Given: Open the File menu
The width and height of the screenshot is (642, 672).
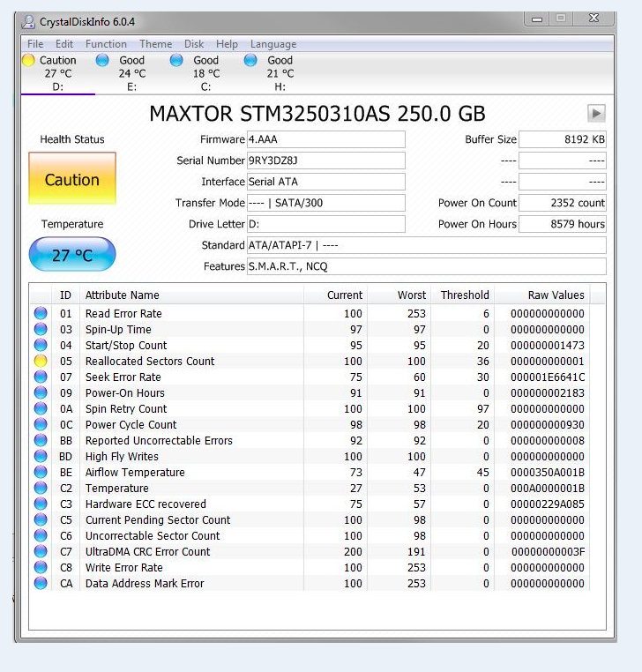Looking at the screenshot, I should click(x=35, y=44).
